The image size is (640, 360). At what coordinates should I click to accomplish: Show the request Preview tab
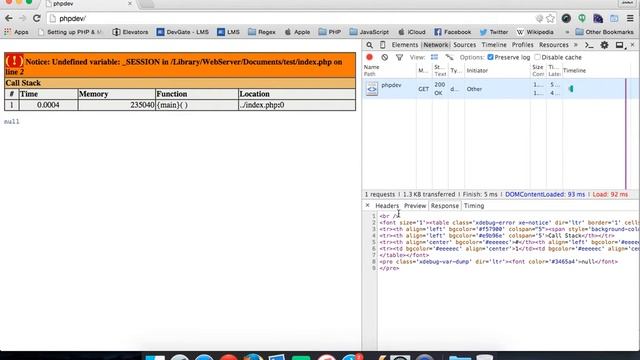(415, 206)
